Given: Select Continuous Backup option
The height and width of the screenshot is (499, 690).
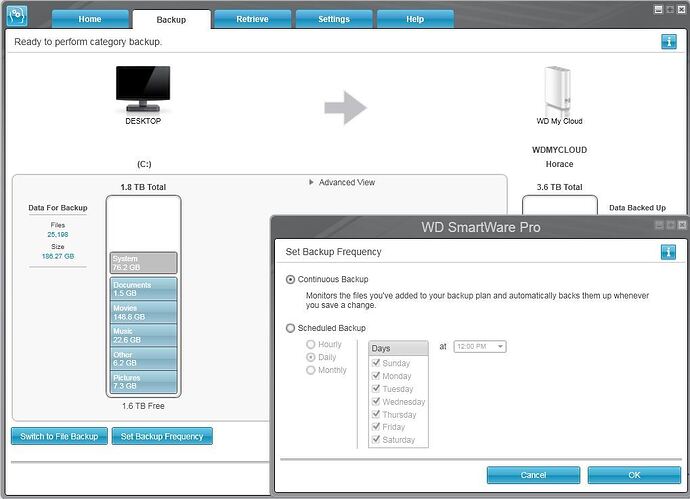Looking at the screenshot, I should [x=290, y=279].
